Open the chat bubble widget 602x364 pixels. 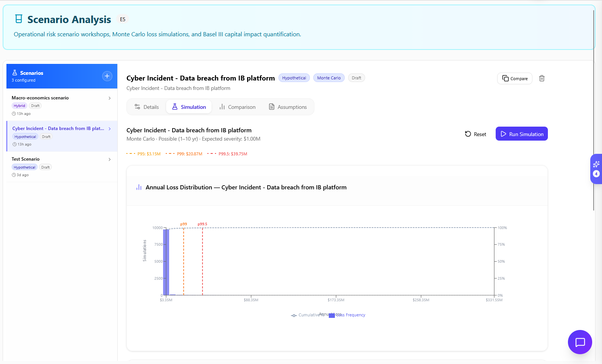[579, 342]
